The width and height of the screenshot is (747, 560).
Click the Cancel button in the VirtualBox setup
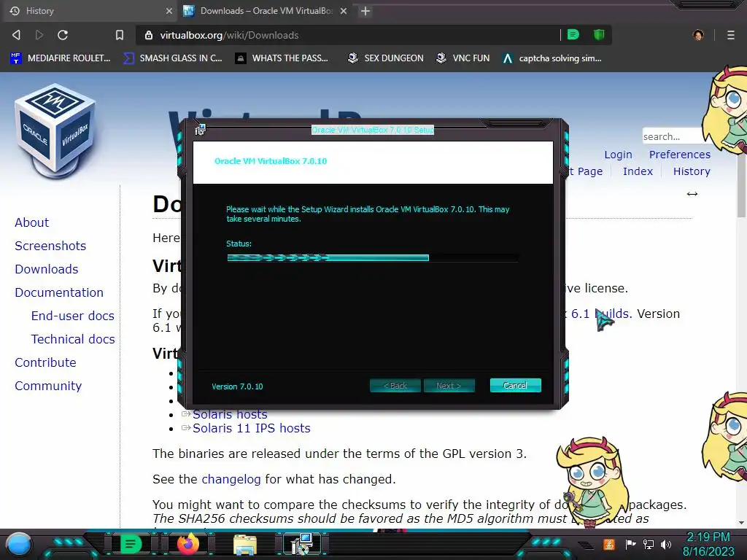point(515,385)
